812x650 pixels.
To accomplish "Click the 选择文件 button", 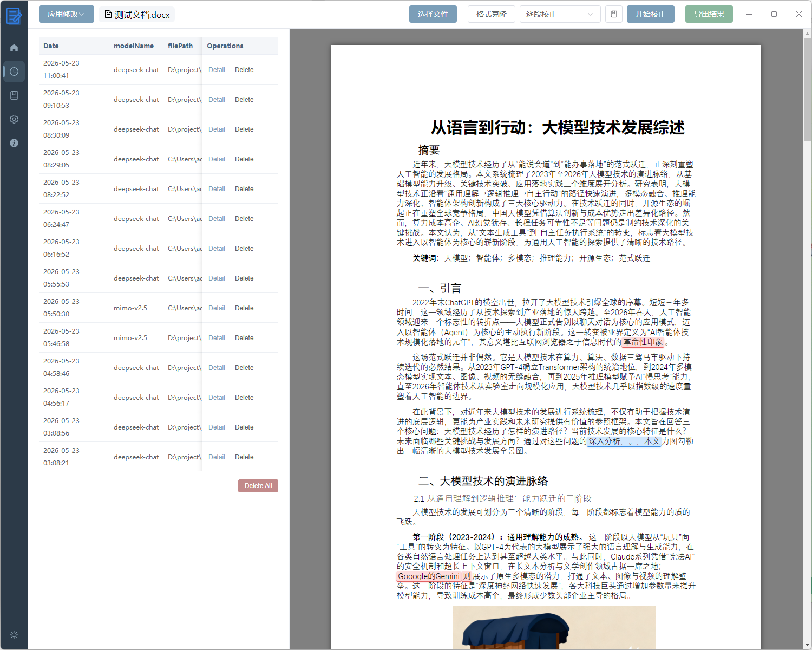I will (x=433, y=14).
